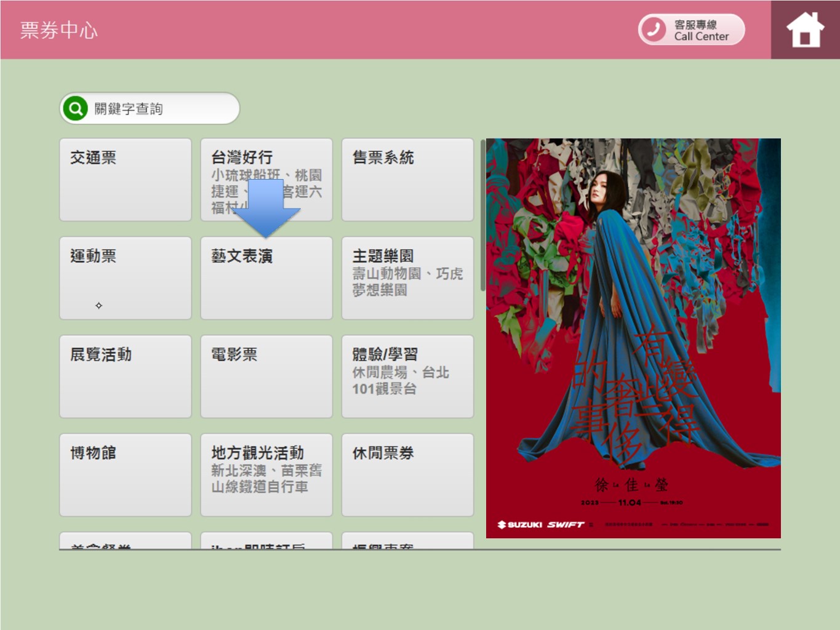The width and height of the screenshot is (840, 630).
Task: Go to the home screen via house icon
Action: [804, 30]
